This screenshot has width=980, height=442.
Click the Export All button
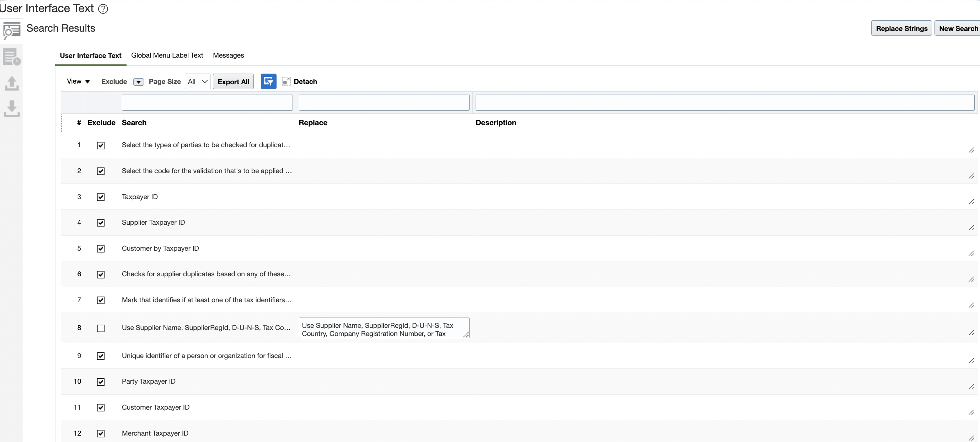click(233, 81)
